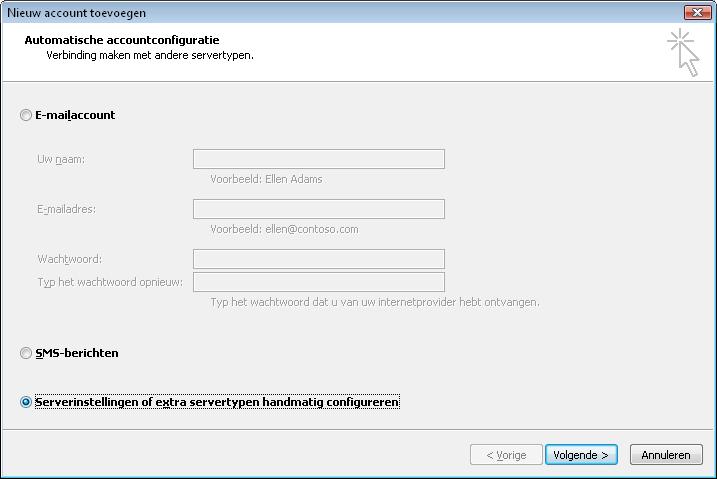This screenshot has width=717, height=479.
Task: Click the Wachtwoord input field
Action: 319,259
